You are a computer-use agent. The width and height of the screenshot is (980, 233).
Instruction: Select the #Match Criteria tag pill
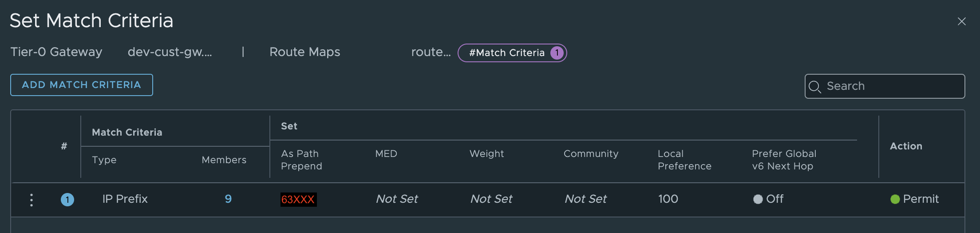click(506, 53)
